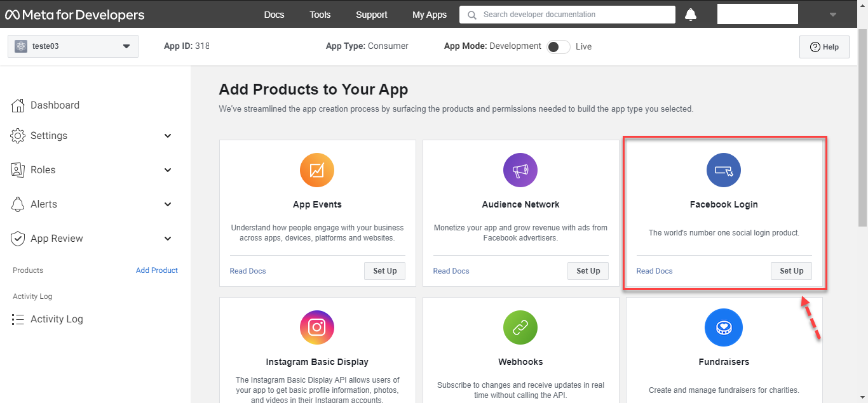The image size is (868, 403).
Task: Open the Support menu
Action: (372, 15)
